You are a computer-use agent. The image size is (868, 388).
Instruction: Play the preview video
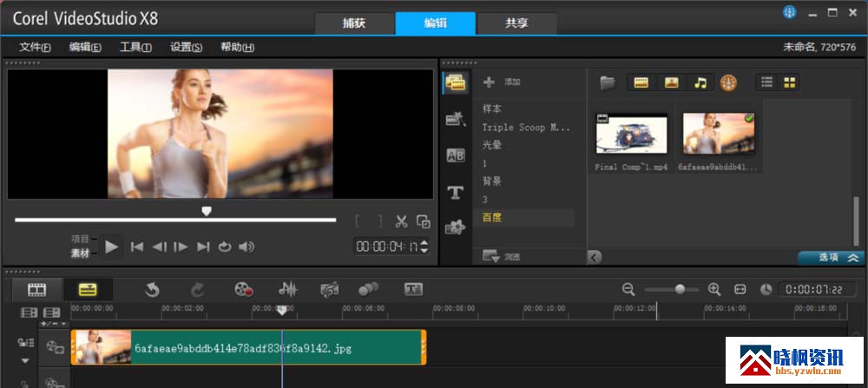[112, 247]
